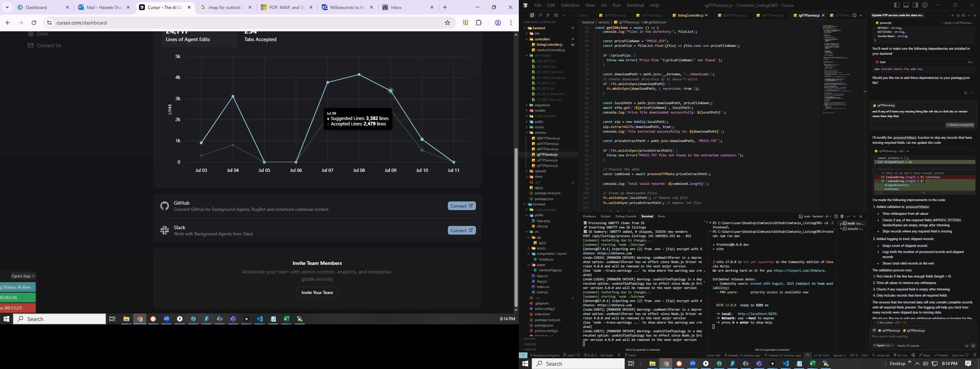This screenshot has height=369, width=980.
Task: Split the terminal in Cursor panel
Action: (836, 217)
